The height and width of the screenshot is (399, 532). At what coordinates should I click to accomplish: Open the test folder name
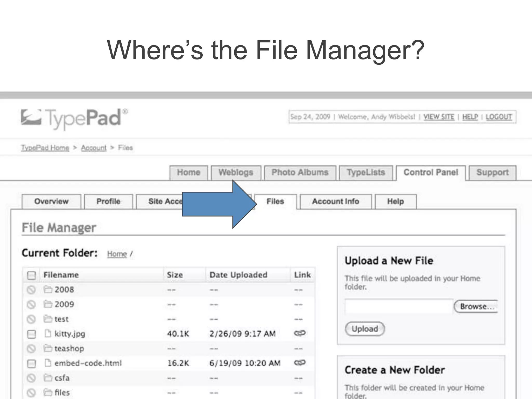62,319
